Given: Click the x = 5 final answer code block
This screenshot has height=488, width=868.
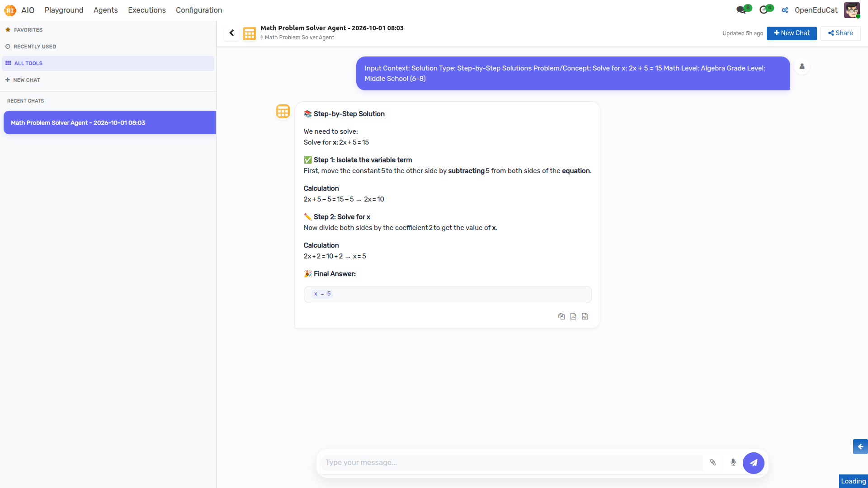Looking at the screenshot, I should coord(448,294).
